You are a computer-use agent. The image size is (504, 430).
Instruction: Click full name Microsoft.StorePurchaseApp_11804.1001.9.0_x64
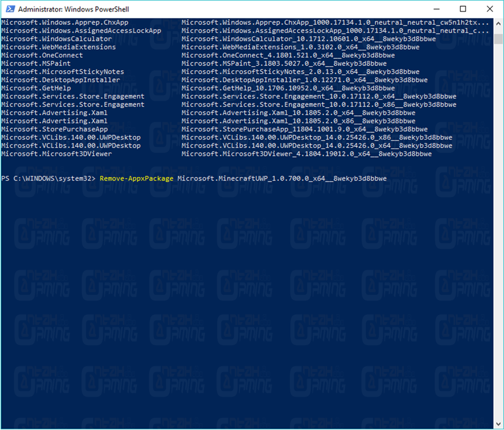pyautogui.click(x=305, y=130)
